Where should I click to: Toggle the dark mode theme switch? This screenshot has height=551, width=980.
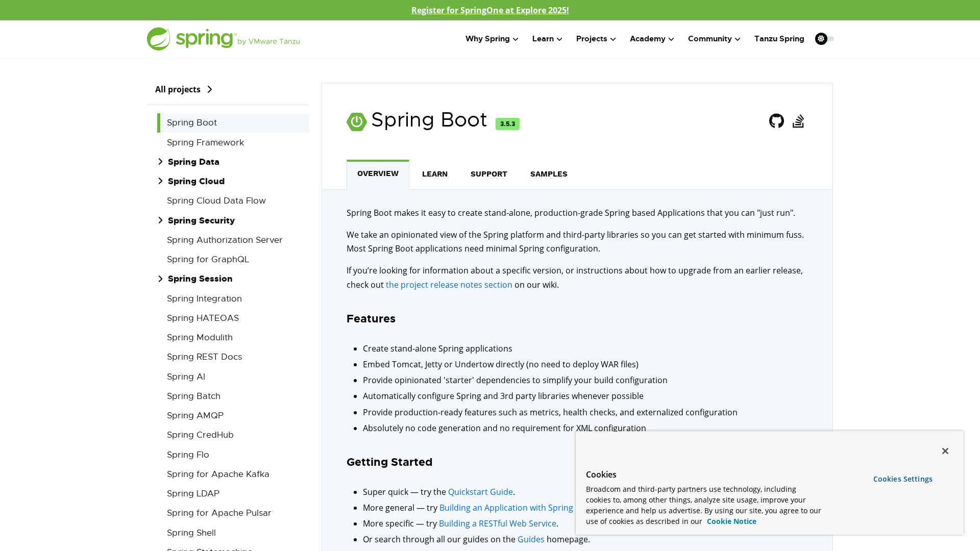[824, 39]
